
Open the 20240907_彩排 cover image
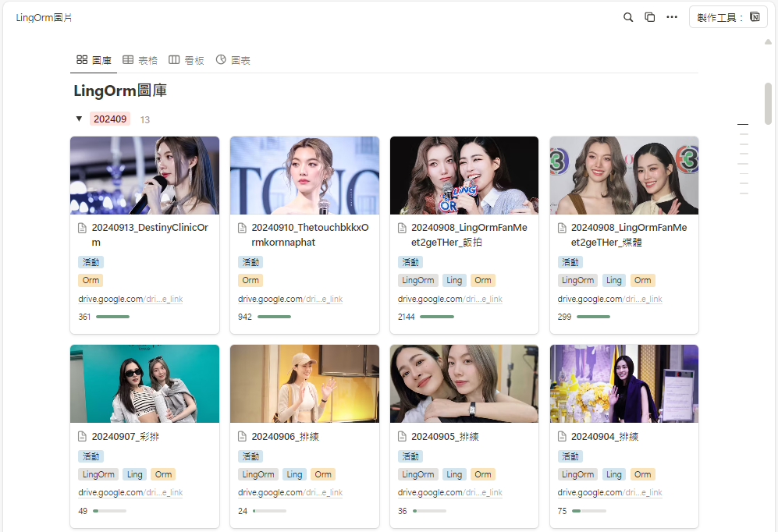[144, 384]
